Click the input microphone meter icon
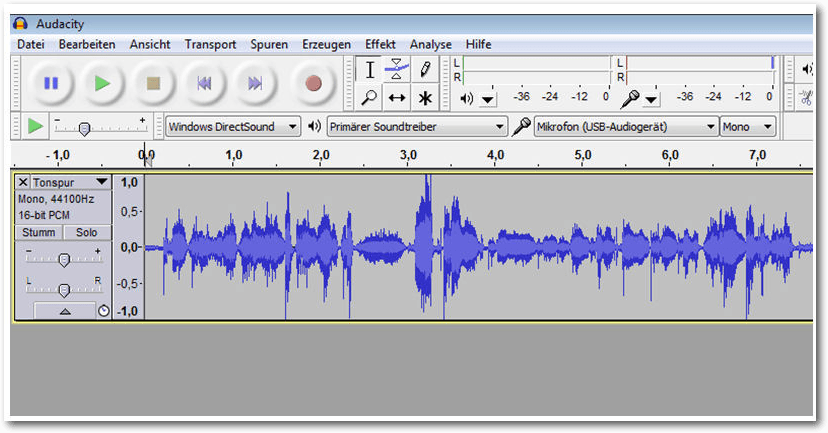The image size is (828, 433). click(x=630, y=98)
